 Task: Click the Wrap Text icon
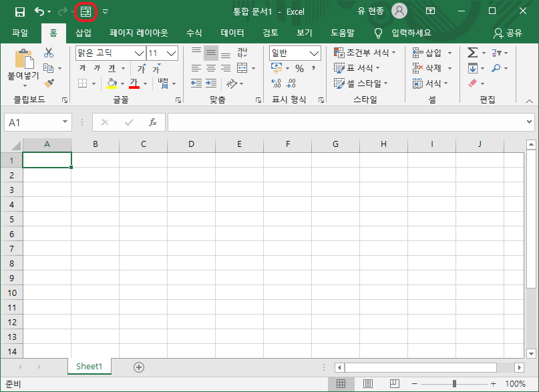click(242, 53)
